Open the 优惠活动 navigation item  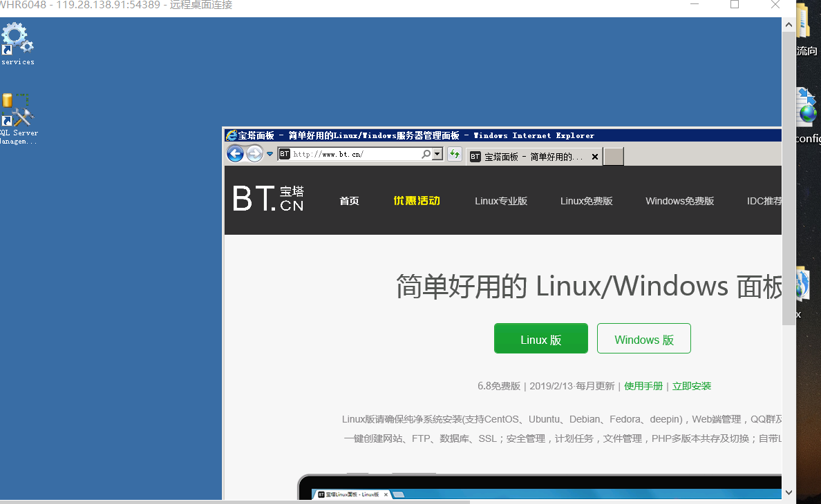coord(417,201)
